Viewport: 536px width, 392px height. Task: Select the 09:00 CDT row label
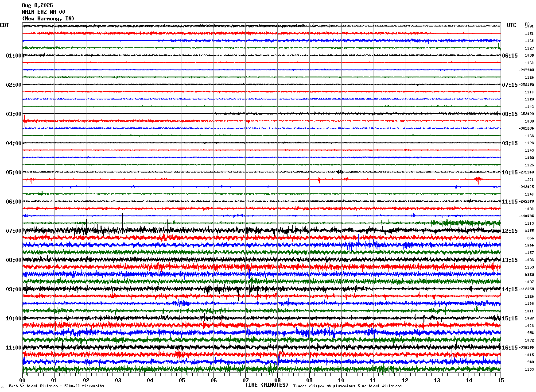[14, 289]
